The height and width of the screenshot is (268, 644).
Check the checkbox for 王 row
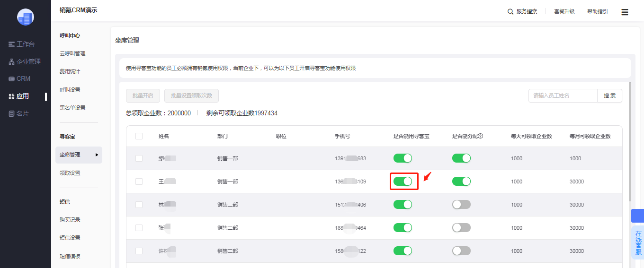coord(139,182)
